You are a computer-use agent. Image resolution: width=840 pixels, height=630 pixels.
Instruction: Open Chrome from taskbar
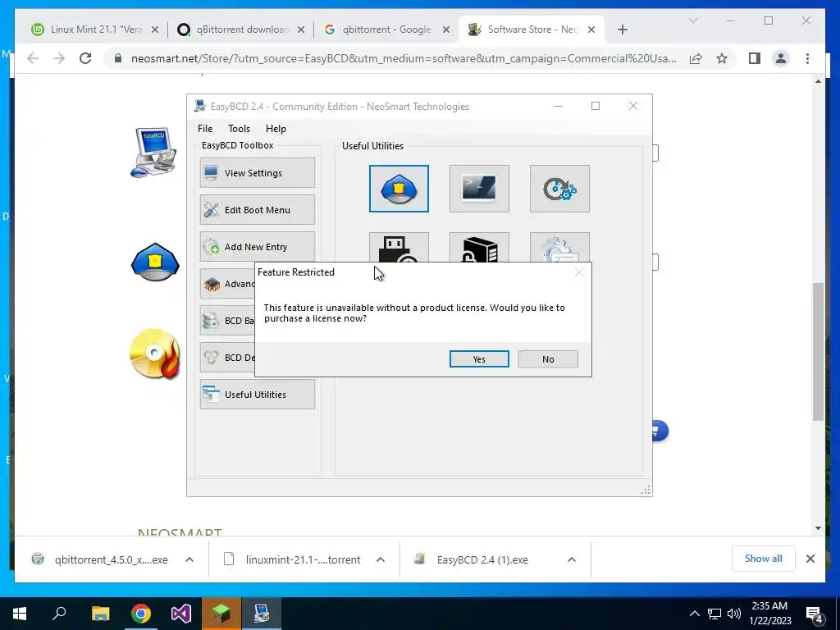pyautogui.click(x=140, y=614)
